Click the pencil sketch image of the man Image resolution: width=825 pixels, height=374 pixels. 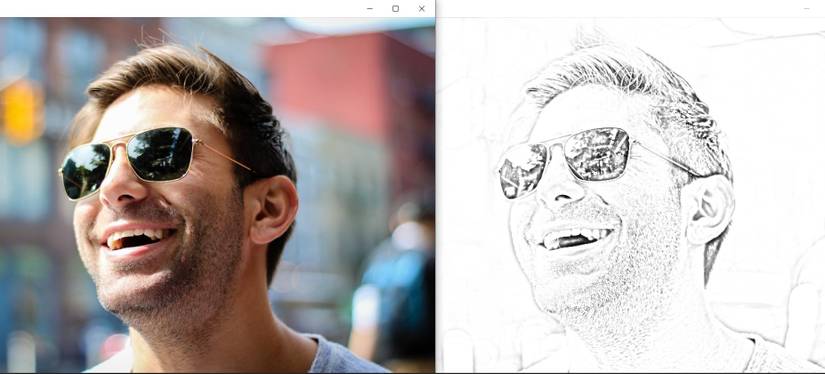pos(630,195)
